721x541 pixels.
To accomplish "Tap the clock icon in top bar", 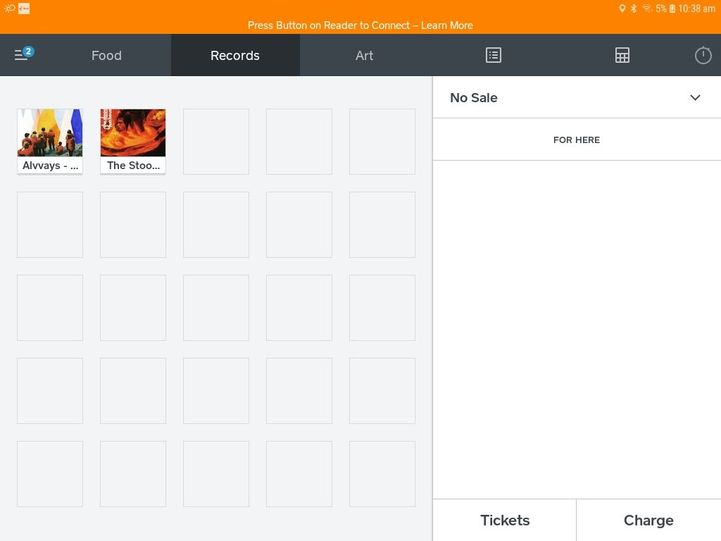I will (703, 56).
